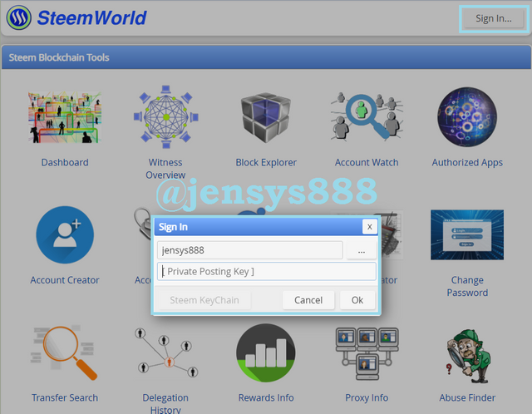The image size is (532, 414).
Task: Follow the Authorized Apps link text
Action: click(467, 163)
